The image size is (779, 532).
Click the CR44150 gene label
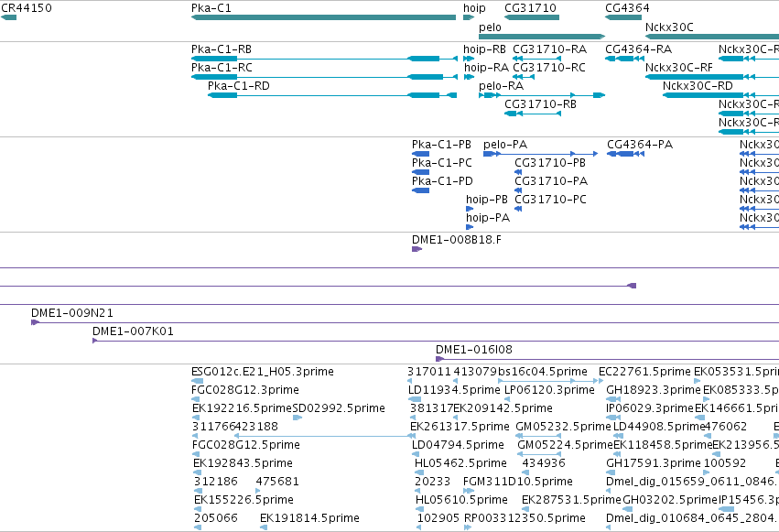(27, 8)
